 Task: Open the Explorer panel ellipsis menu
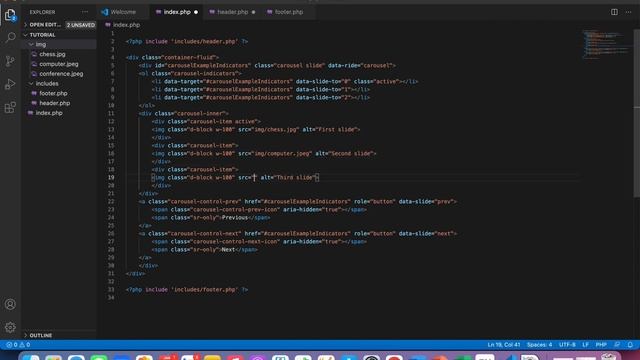point(85,12)
